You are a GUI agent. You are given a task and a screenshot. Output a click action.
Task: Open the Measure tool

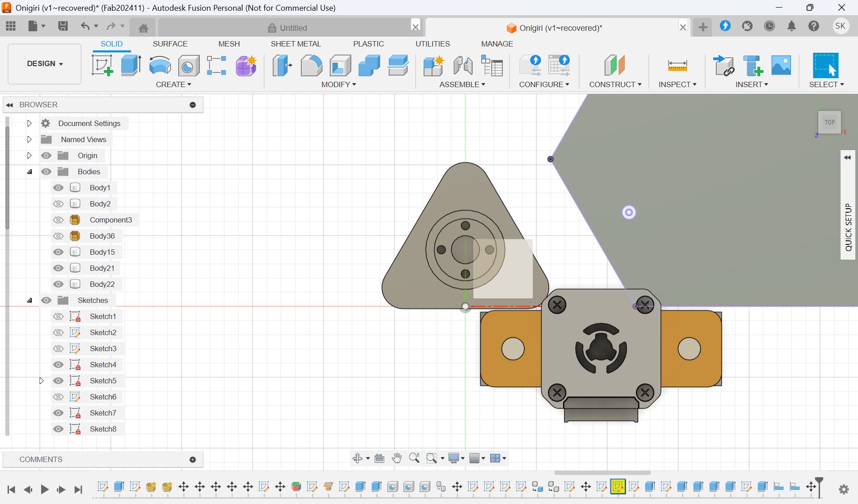coord(677,65)
